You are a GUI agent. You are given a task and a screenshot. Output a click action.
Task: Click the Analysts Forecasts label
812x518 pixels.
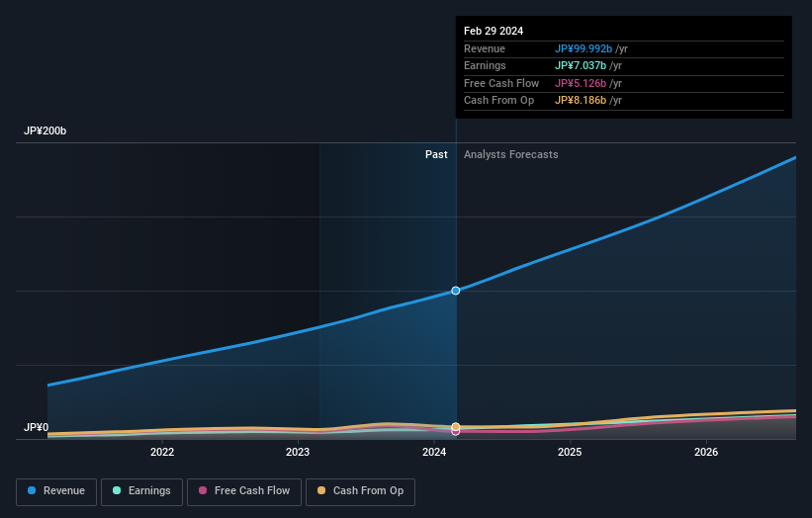tap(511, 155)
